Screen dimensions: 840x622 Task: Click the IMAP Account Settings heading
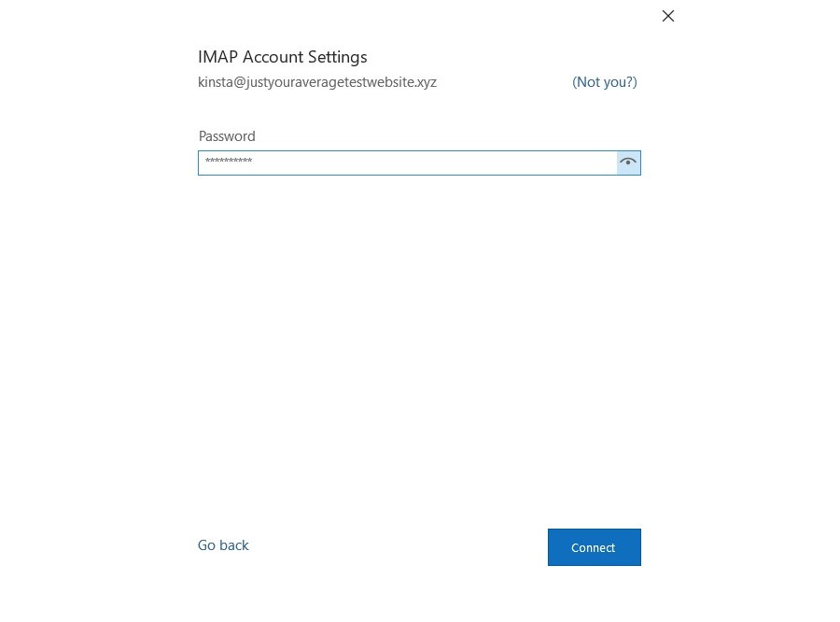(282, 57)
